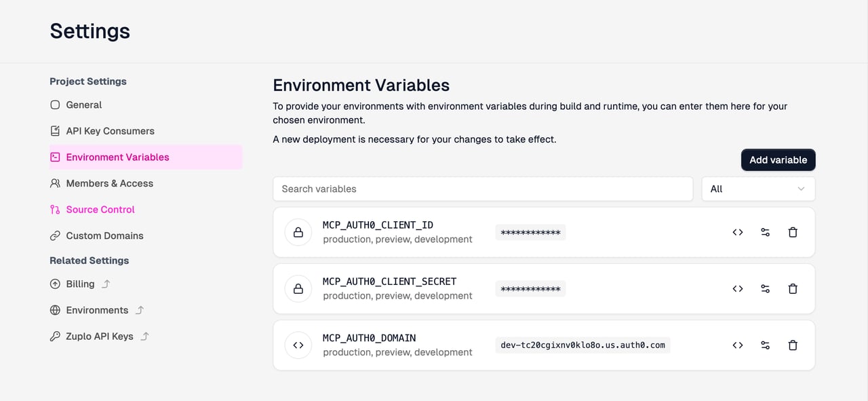Focus the Search variables field
The width and height of the screenshot is (868, 401).
click(x=483, y=189)
